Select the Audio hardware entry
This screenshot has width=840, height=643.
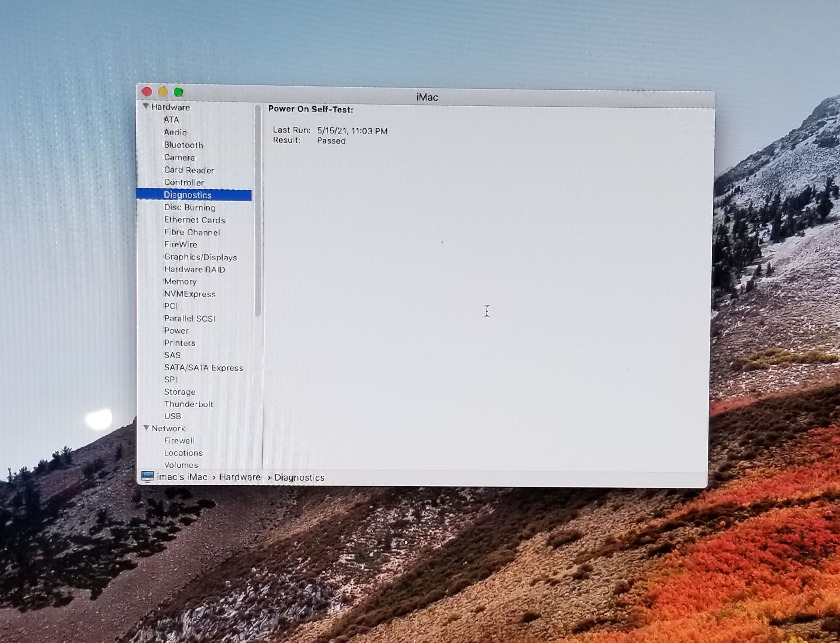[x=175, y=132]
